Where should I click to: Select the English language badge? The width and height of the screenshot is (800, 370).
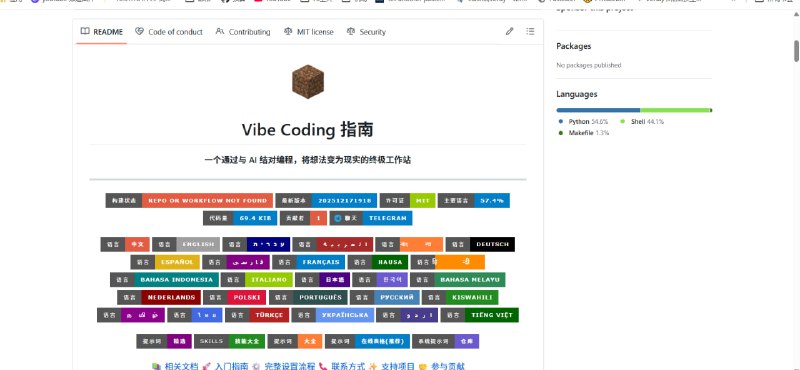[186, 244]
